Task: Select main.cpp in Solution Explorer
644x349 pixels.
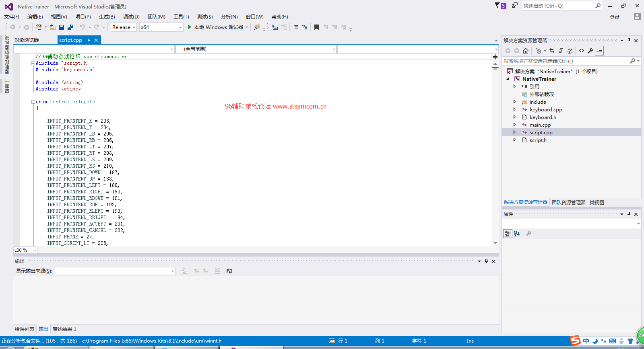Action: [540, 125]
